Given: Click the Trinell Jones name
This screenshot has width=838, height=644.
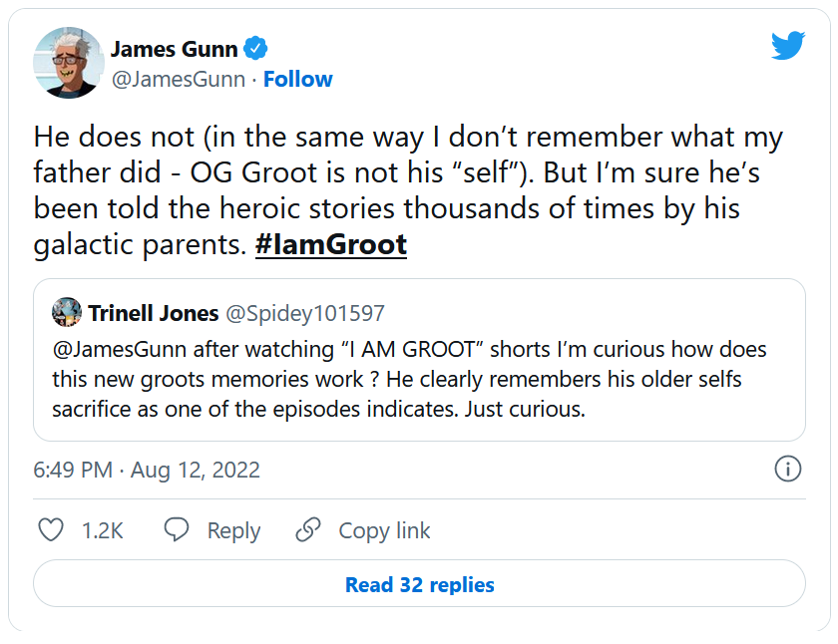Looking at the screenshot, I should [154, 313].
